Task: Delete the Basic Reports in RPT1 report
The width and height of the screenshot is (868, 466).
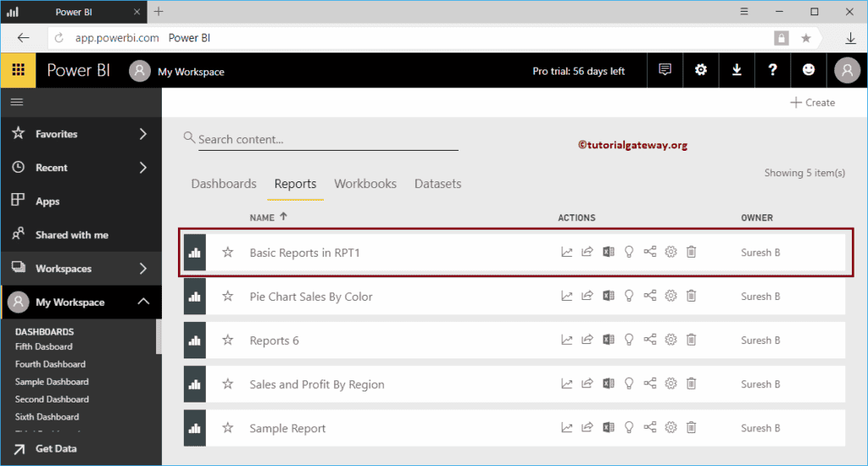Action: click(x=692, y=252)
